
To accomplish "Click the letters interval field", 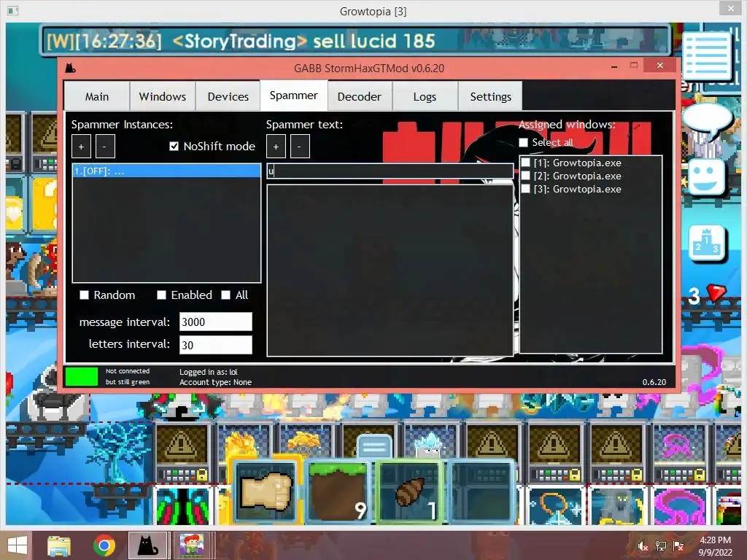I will click(x=215, y=345).
